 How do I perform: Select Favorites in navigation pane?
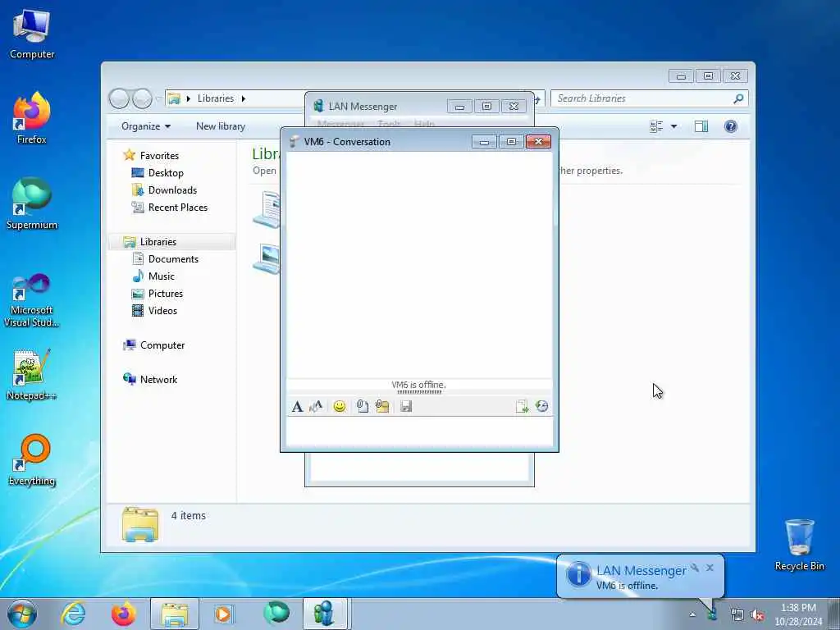158,155
